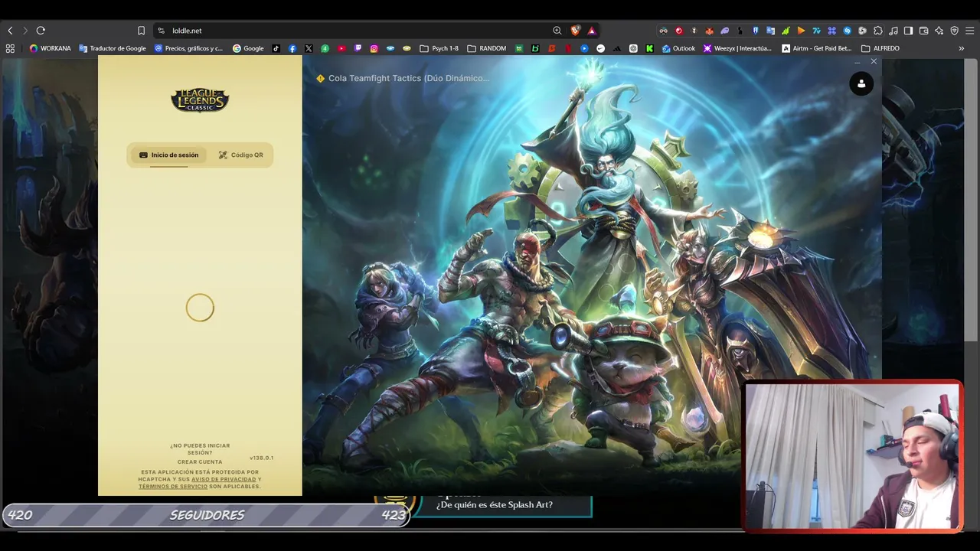Click the League of Legends Classic logo
The width and height of the screenshot is (980, 551).
click(x=200, y=100)
